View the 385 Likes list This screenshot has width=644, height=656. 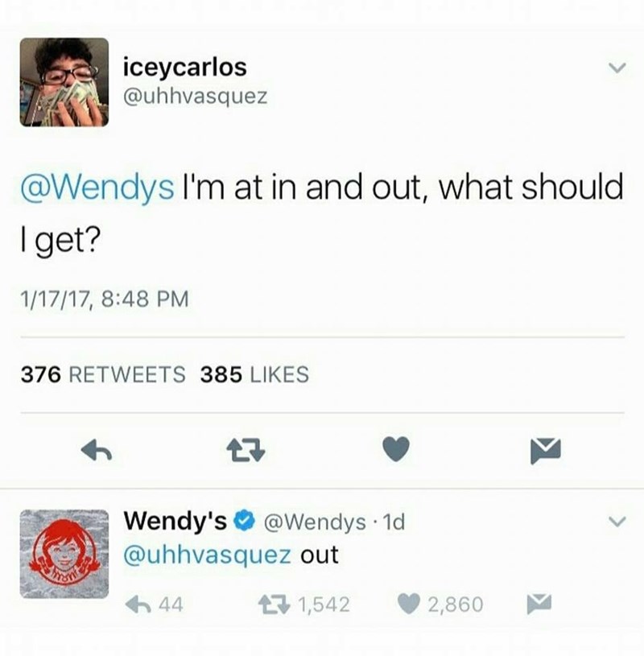(x=254, y=374)
